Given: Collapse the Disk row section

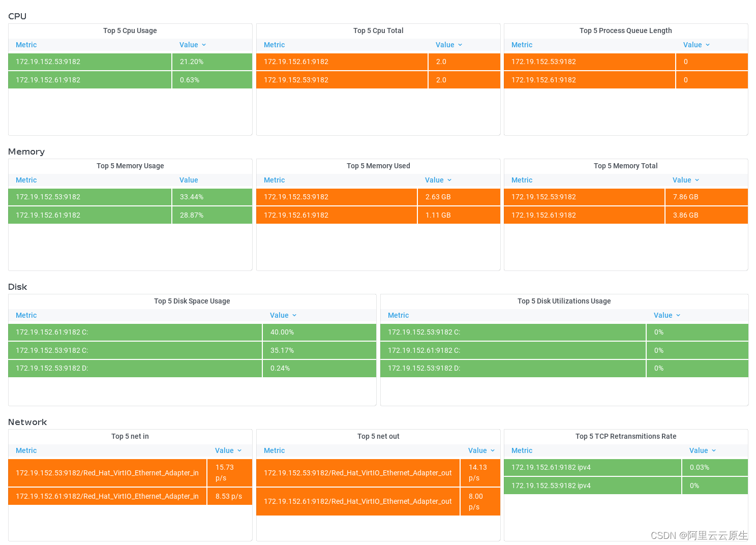Looking at the screenshot, I should click(x=18, y=287).
